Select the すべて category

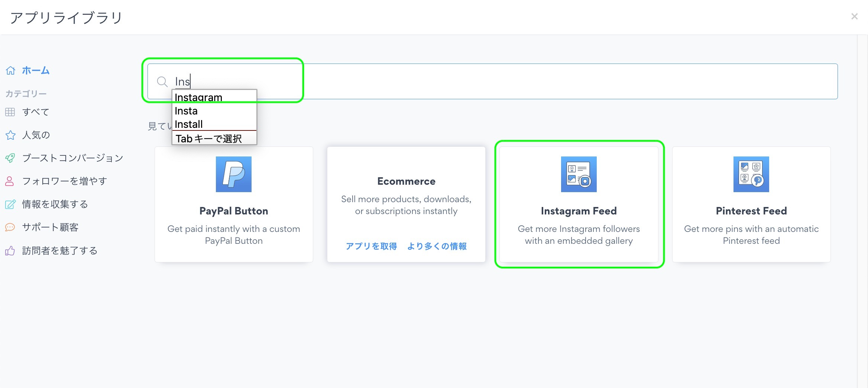click(36, 112)
